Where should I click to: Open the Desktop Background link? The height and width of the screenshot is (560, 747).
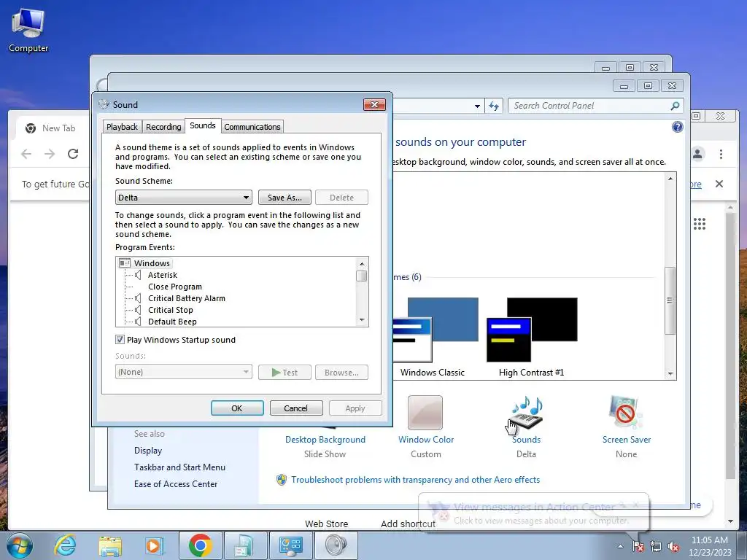pyautogui.click(x=325, y=440)
